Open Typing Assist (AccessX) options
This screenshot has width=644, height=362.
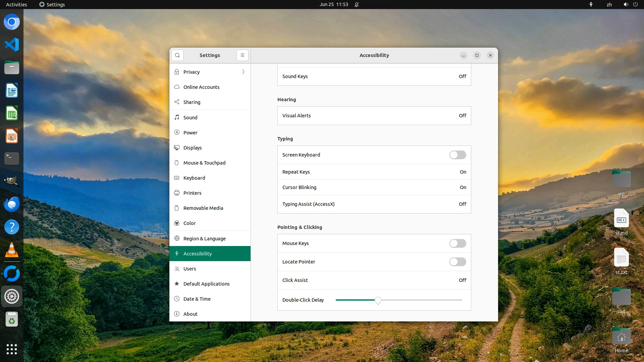click(374, 204)
